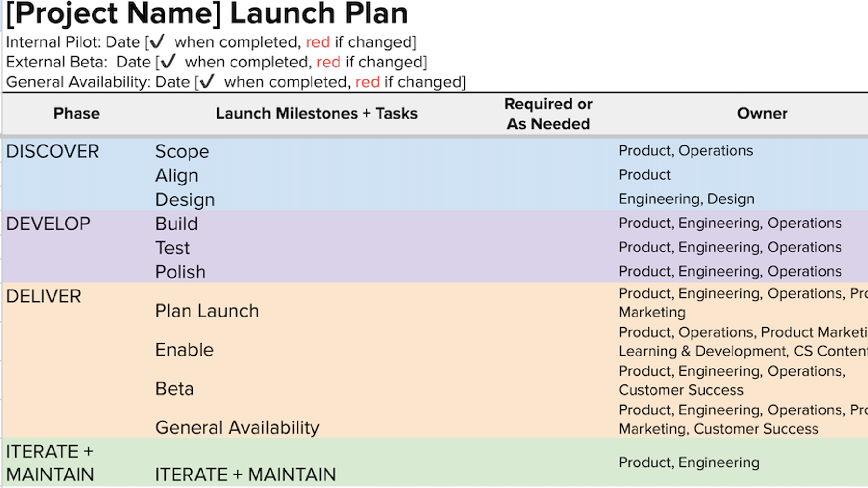868x488 pixels.
Task: Select the [Project Name] Launch Plan title
Action: [206, 13]
